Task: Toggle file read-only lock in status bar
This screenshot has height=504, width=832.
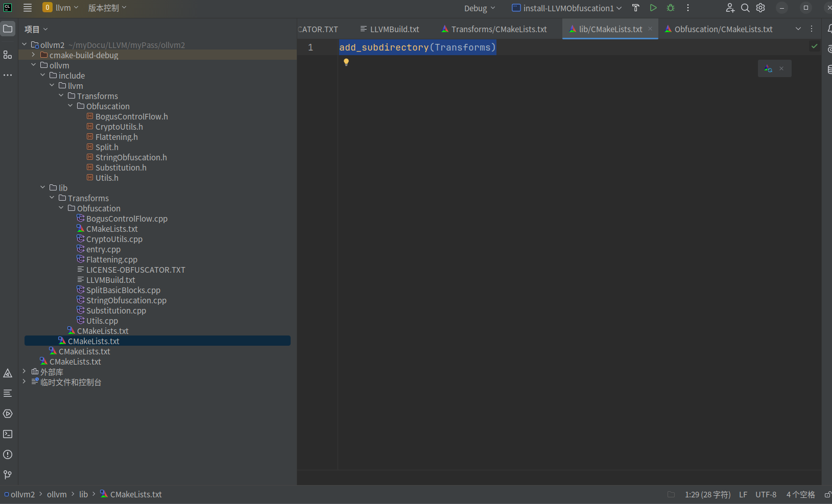Action: coord(827,494)
